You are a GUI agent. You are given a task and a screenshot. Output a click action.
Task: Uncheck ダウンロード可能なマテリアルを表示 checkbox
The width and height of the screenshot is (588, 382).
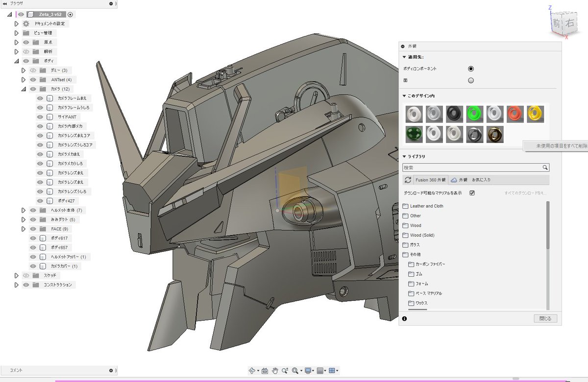tap(472, 193)
